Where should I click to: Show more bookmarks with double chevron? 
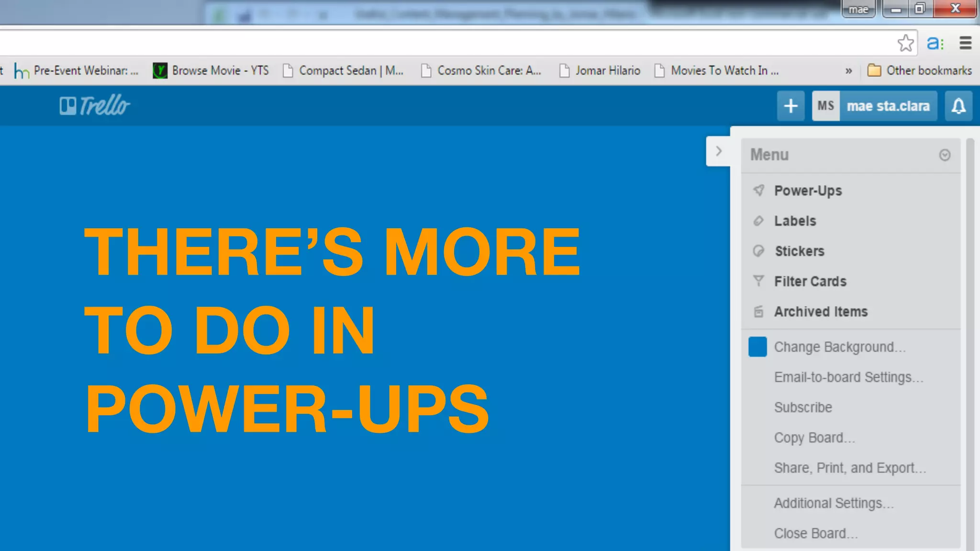pos(848,71)
